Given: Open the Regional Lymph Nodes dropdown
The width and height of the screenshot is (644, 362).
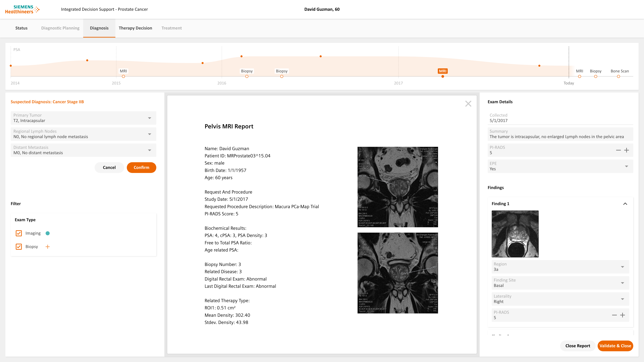Looking at the screenshot, I should pos(84,134).
